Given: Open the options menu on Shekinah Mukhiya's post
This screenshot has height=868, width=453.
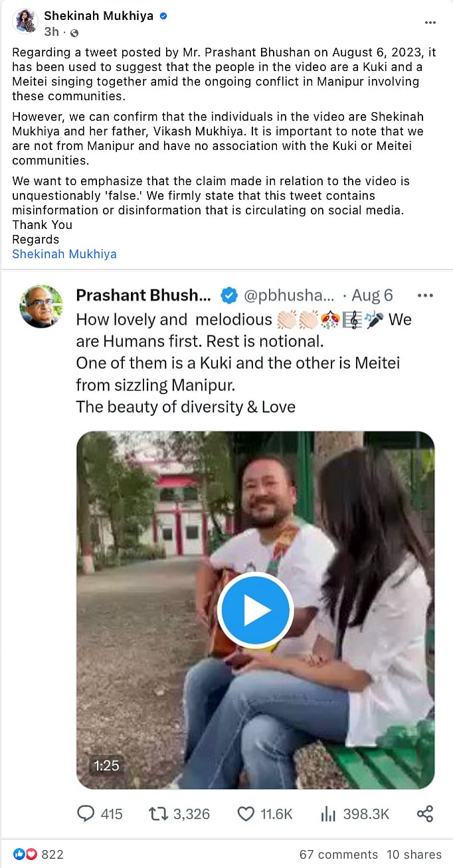Looking at the screenshot, I should pos(430,23).
